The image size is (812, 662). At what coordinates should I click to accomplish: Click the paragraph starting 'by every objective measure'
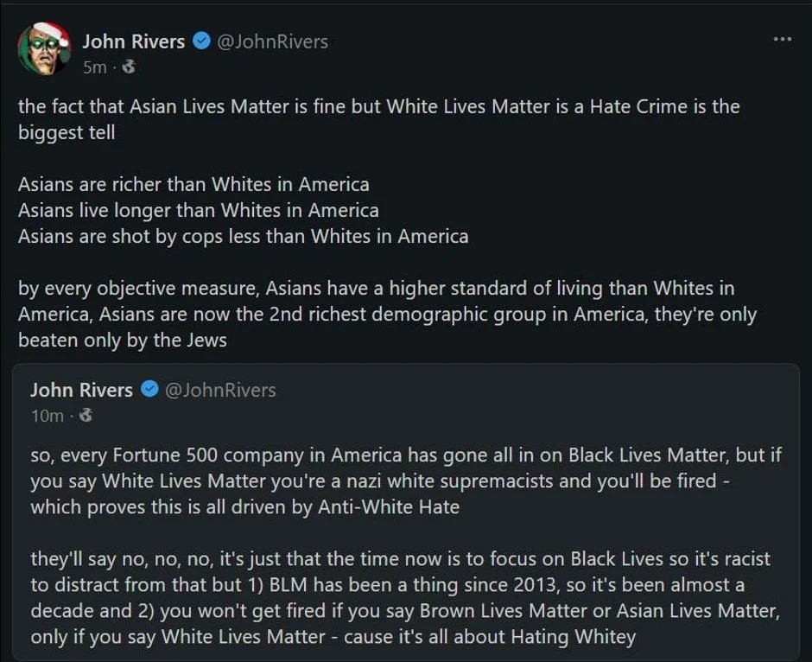coord(387,314)
